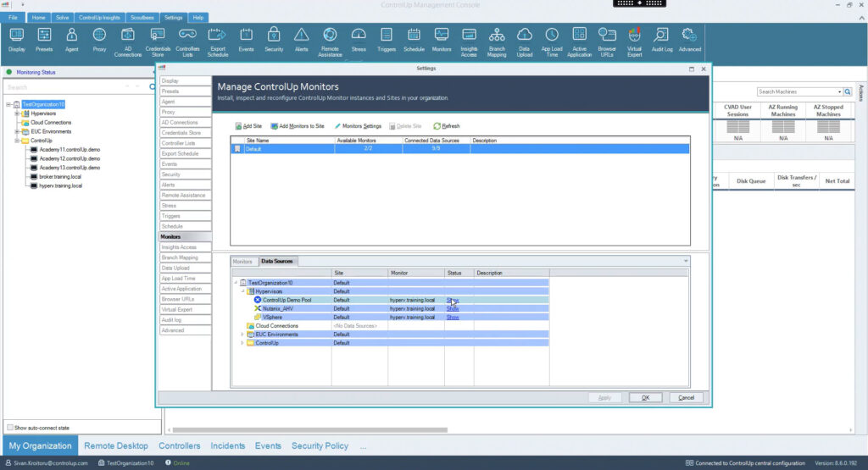The image size is (868, 470).
Task: Click the Search field in left panel
Action: [59, 87]
